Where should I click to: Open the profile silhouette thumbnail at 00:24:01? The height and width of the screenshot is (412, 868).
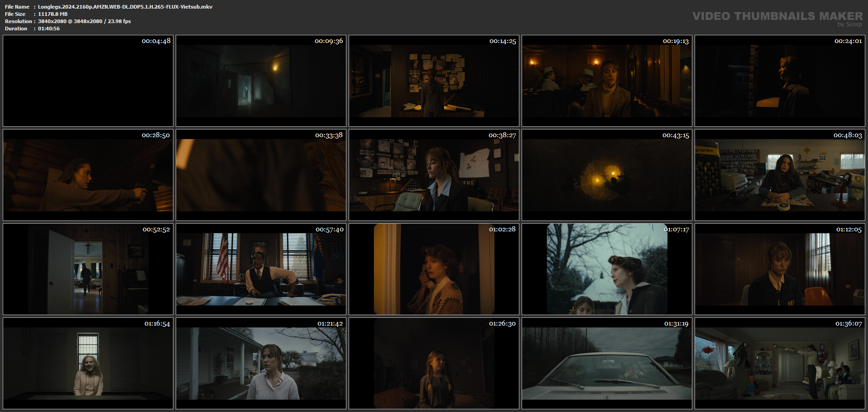780,81
